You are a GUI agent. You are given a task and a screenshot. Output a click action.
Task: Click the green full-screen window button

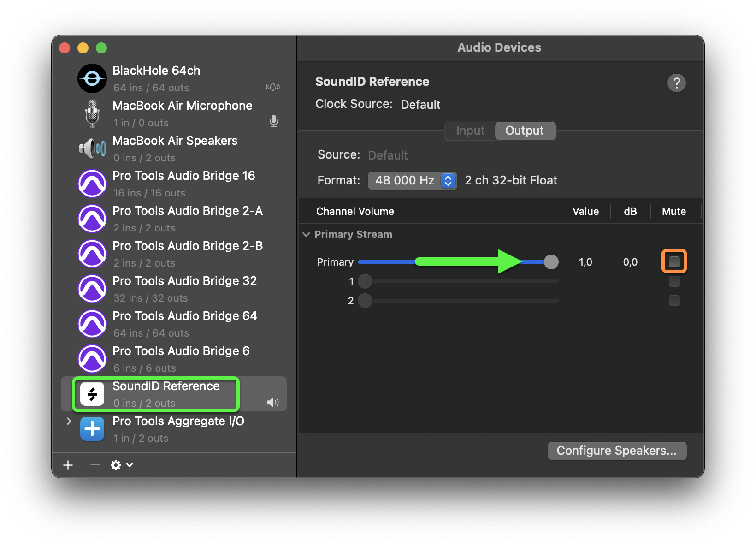tap(101, 48)
